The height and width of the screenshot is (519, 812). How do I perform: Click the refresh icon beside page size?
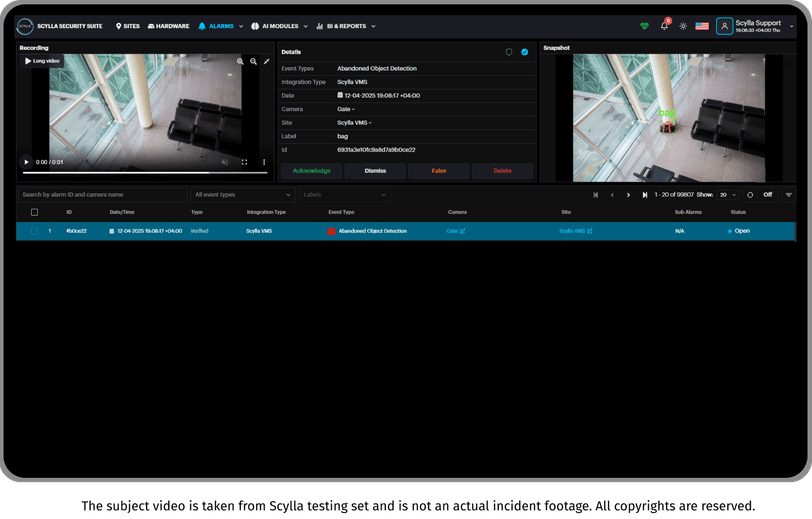[x=750, y=195]
